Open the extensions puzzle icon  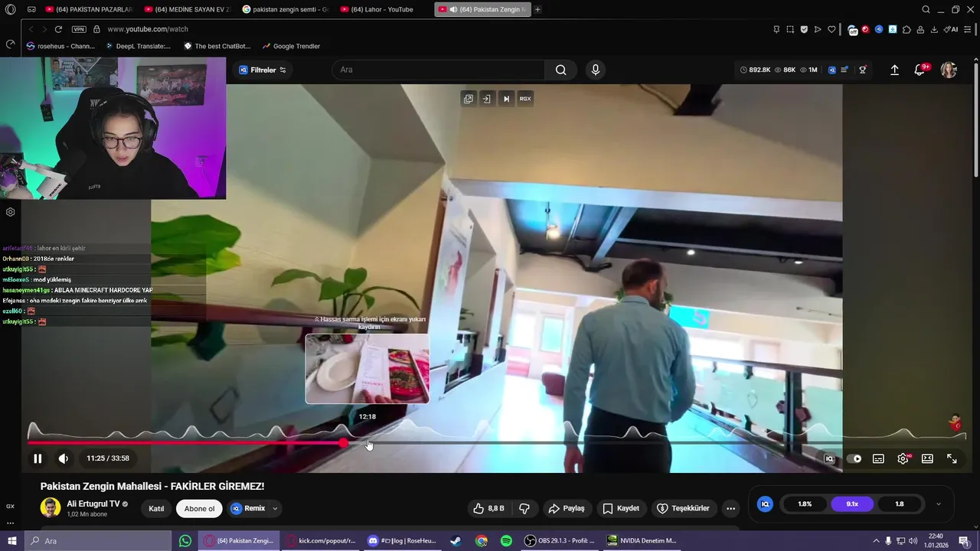[906, 29]
